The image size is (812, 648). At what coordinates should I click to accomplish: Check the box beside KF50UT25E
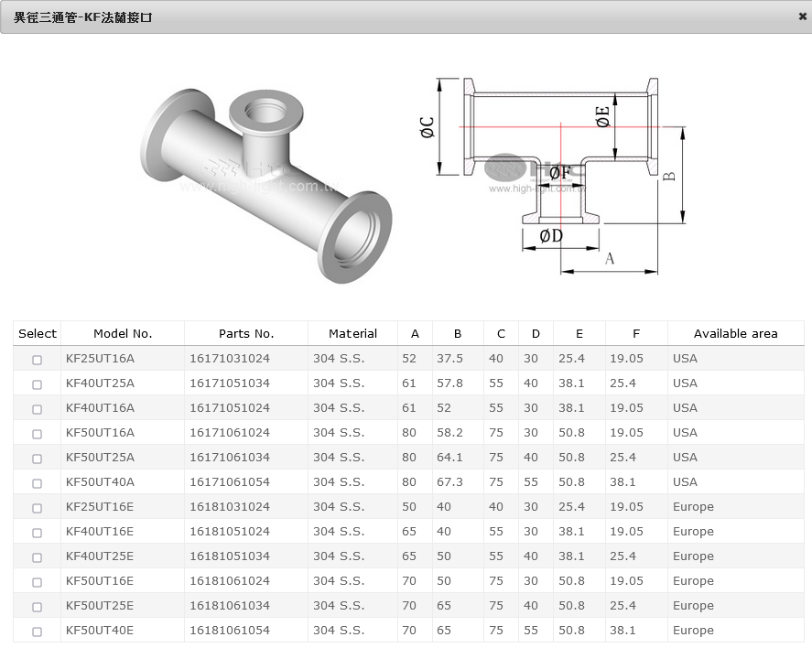[38, 607]
